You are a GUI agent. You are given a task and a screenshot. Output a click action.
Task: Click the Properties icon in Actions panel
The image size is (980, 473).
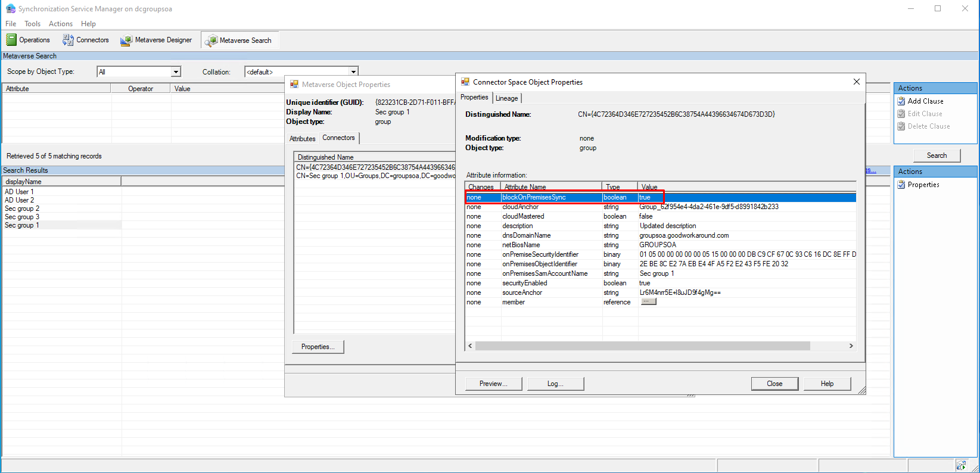(901, 185)
